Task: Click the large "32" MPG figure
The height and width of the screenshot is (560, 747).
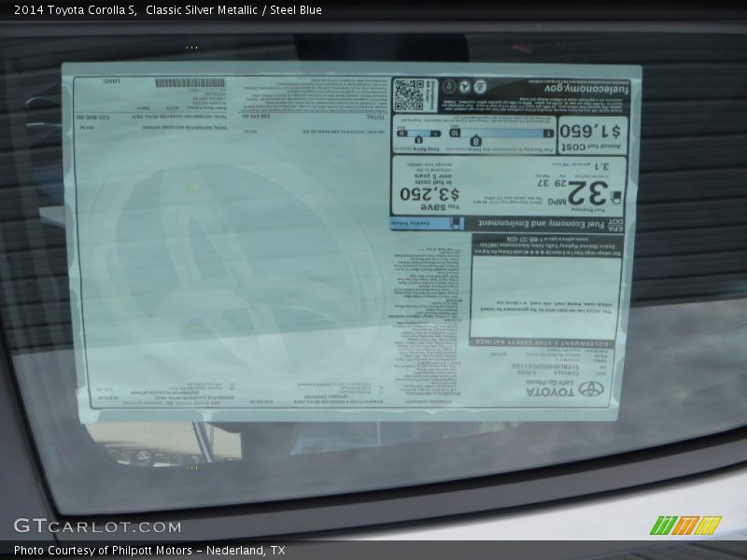Action: [x=588, y=192]
